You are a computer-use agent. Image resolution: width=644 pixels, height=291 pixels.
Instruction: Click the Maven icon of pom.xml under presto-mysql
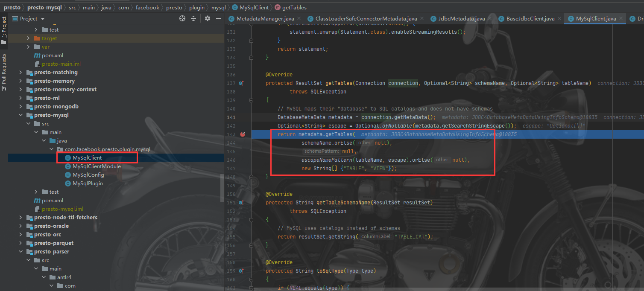point(37,201)
